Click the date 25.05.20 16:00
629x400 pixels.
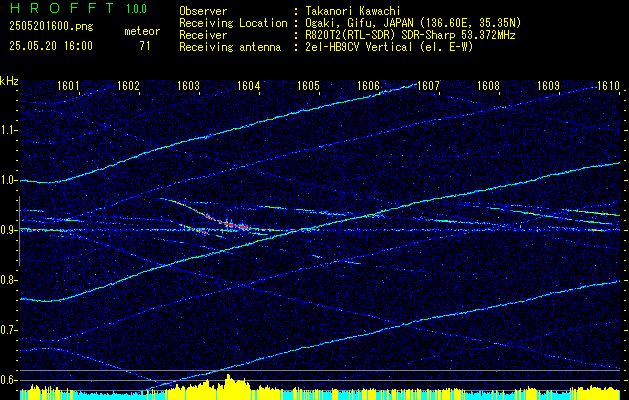click(51, 46)
